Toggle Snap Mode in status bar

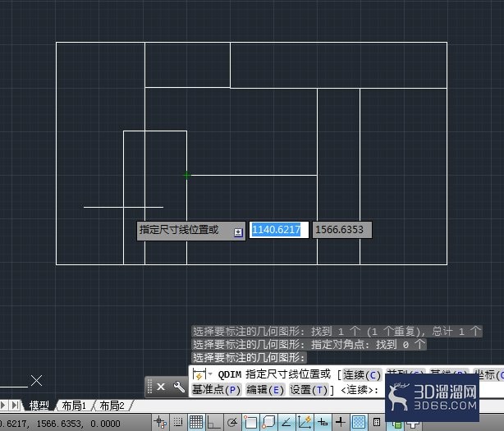[x=178, y=422]
